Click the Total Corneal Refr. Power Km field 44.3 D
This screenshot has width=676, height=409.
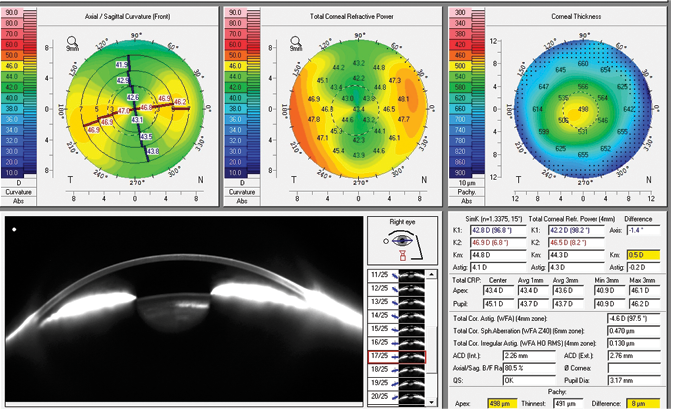[x=576, y=255]
